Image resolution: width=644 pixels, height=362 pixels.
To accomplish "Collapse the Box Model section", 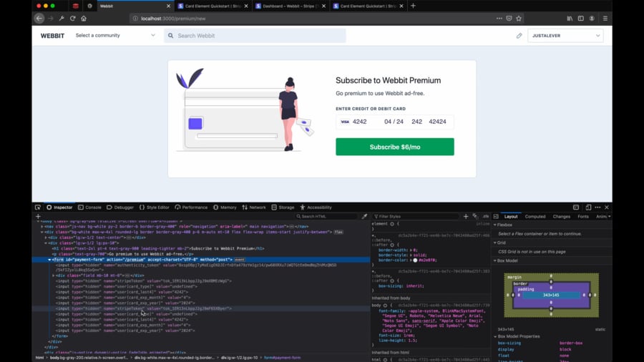I will (x=495, y=260).
